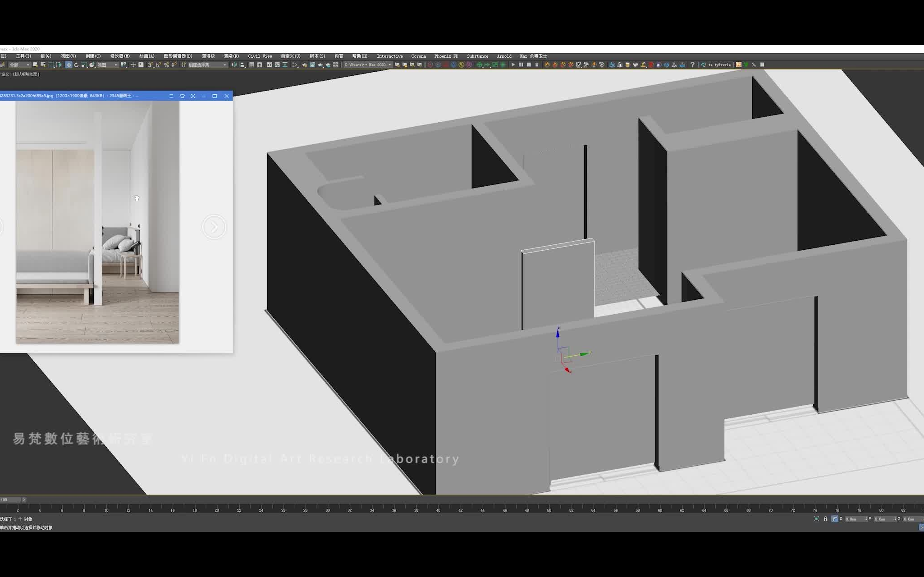Click the first Phoenix FD fire preset icon
The height and width of the screenshot is (577, 924).
tap(547, 65)
